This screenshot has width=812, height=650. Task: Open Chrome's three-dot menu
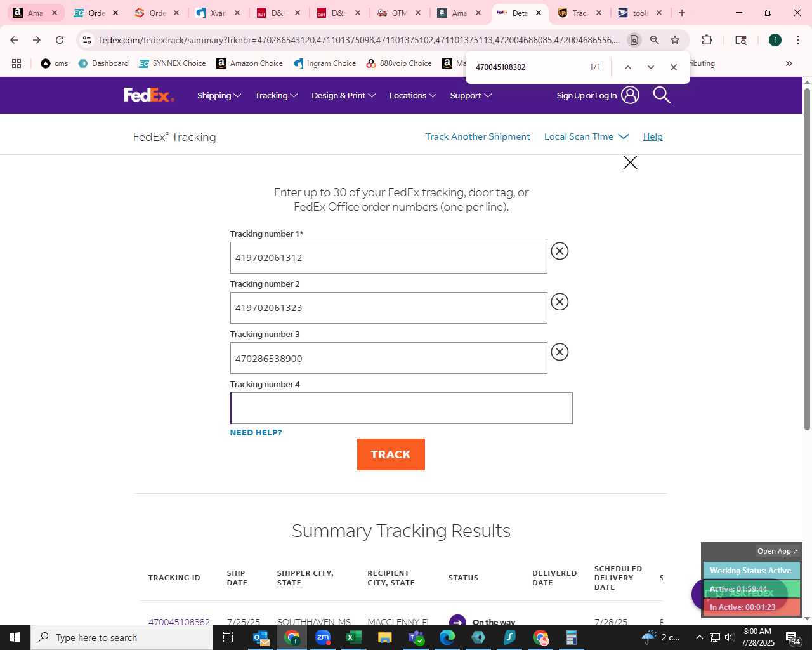coord(798,40)
